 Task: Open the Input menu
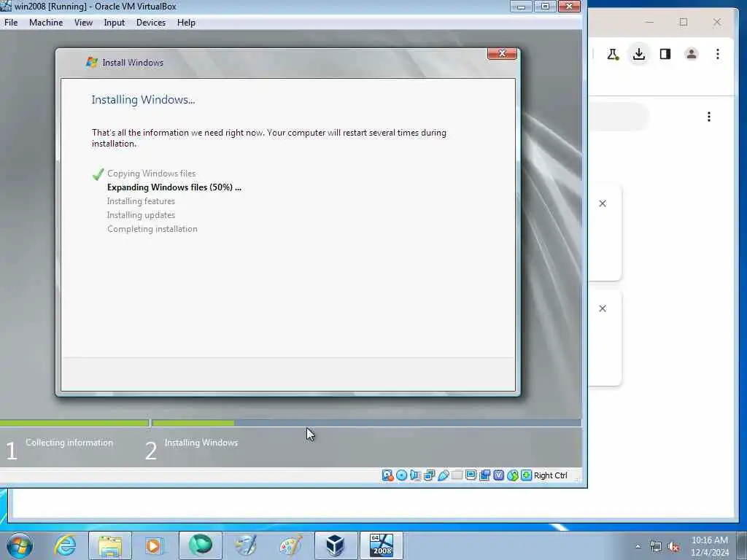click(x=115, y=23)
